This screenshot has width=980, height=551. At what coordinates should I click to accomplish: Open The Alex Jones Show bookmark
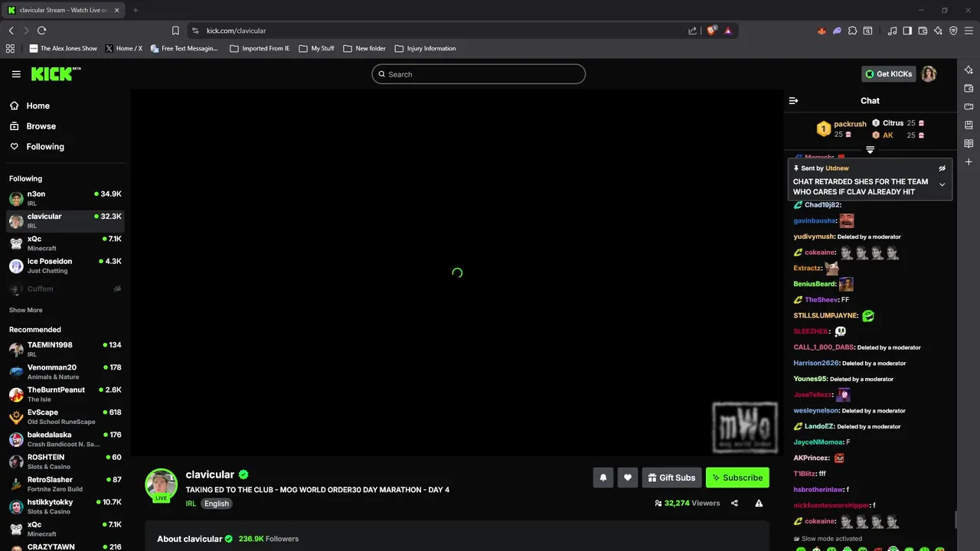pyautogui.click(x=63, y=48)
